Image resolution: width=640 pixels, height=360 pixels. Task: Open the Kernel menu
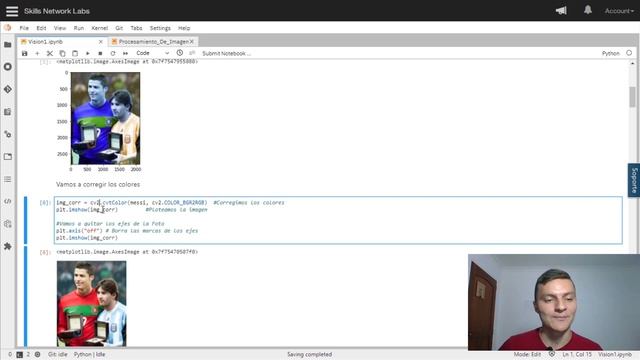click(100, 28)
